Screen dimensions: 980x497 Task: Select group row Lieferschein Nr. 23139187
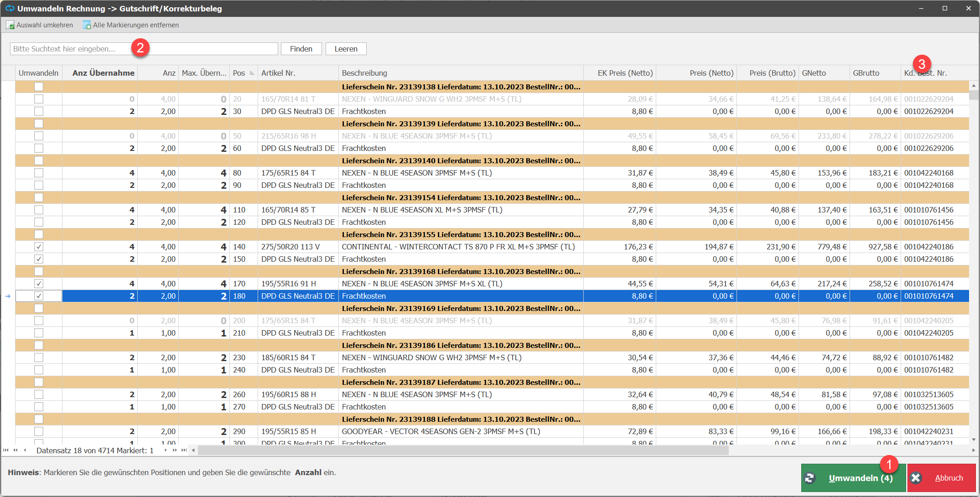[x=492, y=382]
